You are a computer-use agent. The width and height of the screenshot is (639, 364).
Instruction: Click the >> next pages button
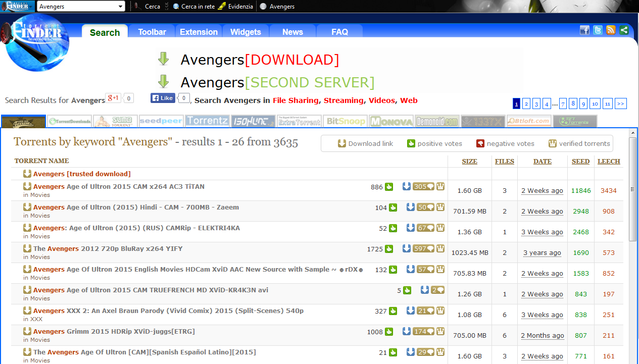point(621,103)
